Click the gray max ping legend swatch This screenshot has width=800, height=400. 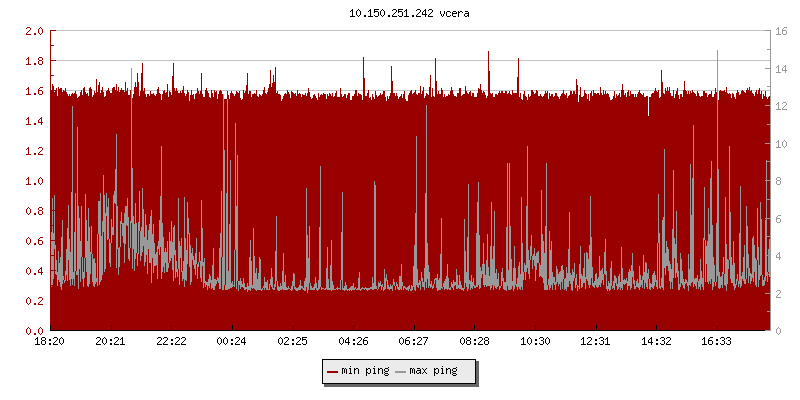click(x=401, y=371)
